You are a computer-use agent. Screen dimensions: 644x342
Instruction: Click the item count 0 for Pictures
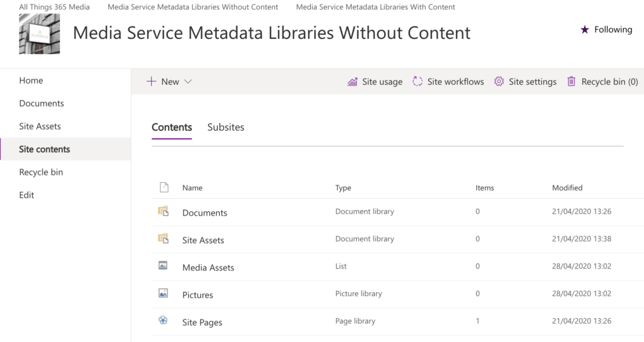point(478,294)
